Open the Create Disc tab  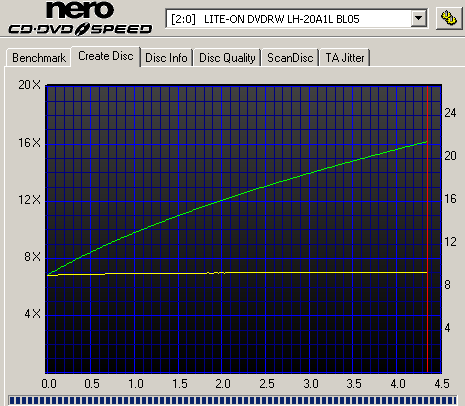pos(106,56)
